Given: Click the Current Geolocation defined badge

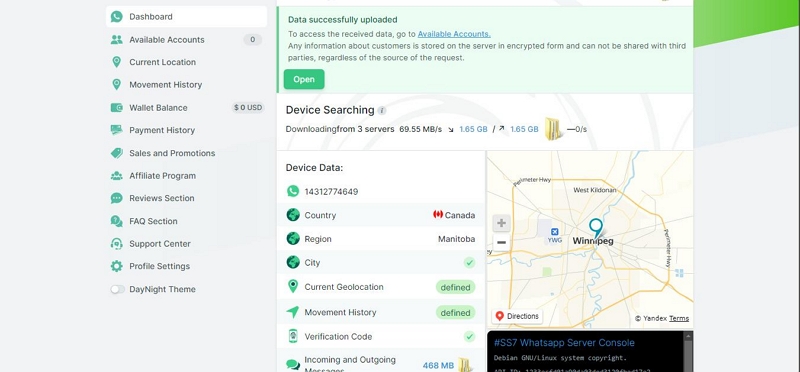Looking at the screenshot, I should pyautogui.click(x=455, y=287).
